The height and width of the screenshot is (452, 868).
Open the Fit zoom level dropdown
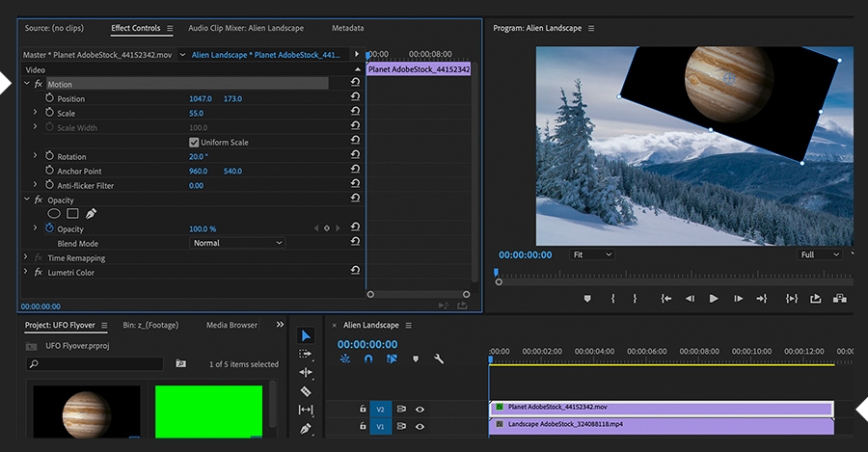click(x=592, y=254)
